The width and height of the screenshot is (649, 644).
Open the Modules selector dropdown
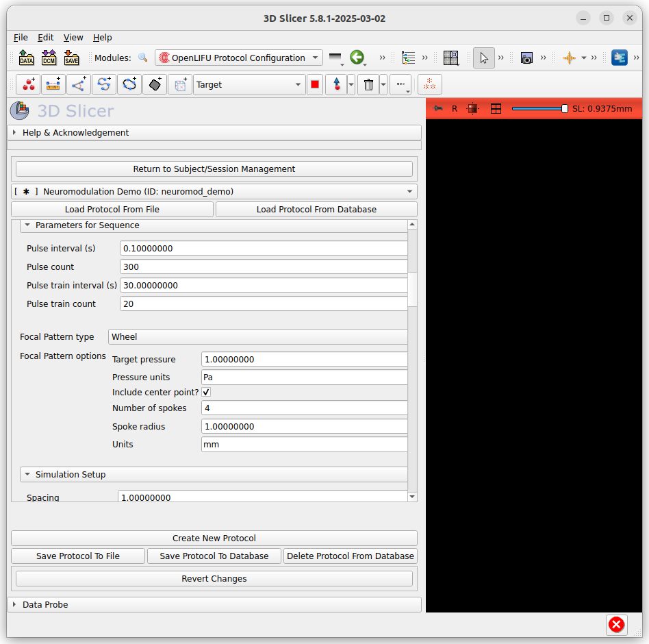[x=238, y=58]
